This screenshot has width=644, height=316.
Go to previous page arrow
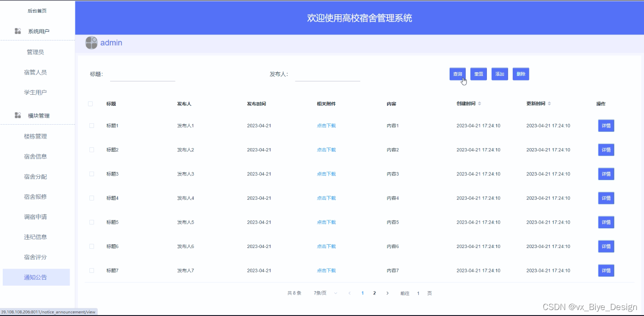[x=350, y=293]
